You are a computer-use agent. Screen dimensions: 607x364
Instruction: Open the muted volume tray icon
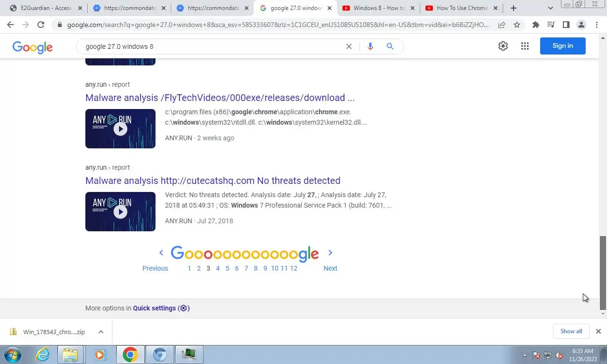pyautogui.click(x=559, y=355)
